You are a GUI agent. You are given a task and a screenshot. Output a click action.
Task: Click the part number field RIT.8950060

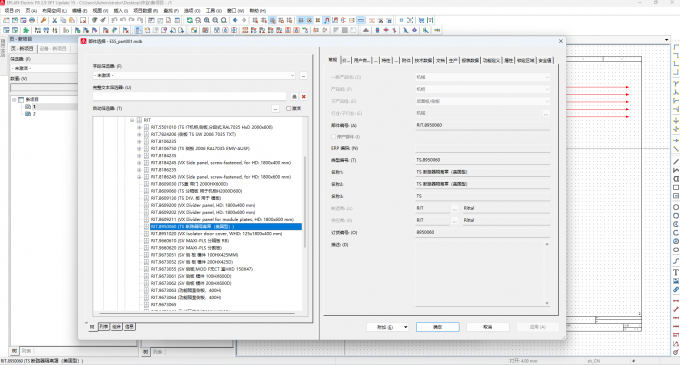pyautogui.click(x=483, y=125)
